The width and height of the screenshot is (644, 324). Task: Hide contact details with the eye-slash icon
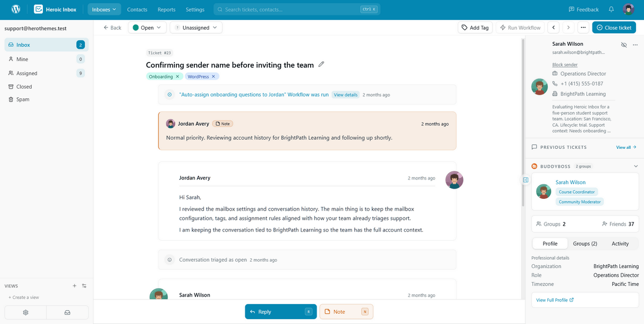(624, 45)
